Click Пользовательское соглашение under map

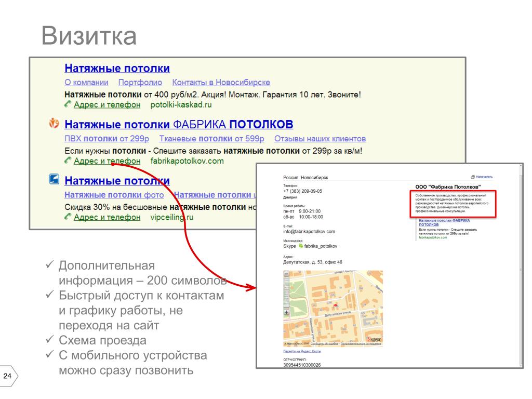pyautogui.click(x=361, y=344)
